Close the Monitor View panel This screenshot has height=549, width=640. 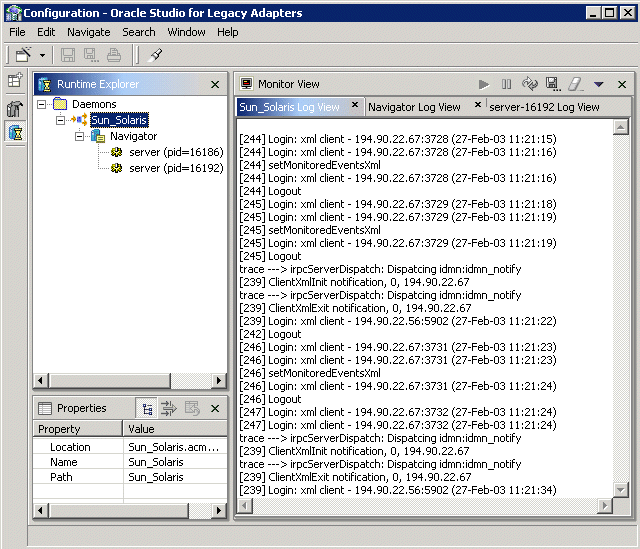pos(622,84)
